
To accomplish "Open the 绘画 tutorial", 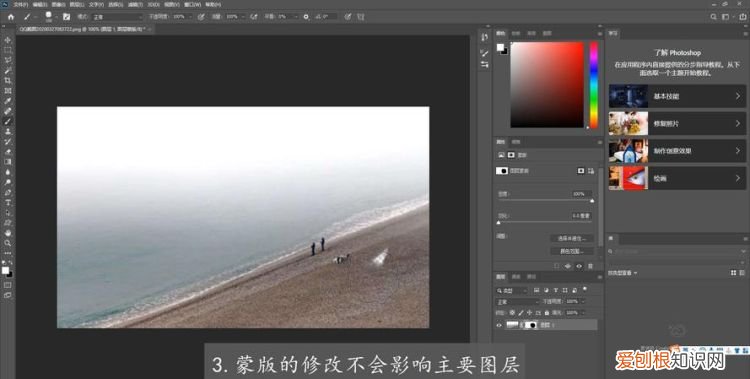I will click(677, 178).
